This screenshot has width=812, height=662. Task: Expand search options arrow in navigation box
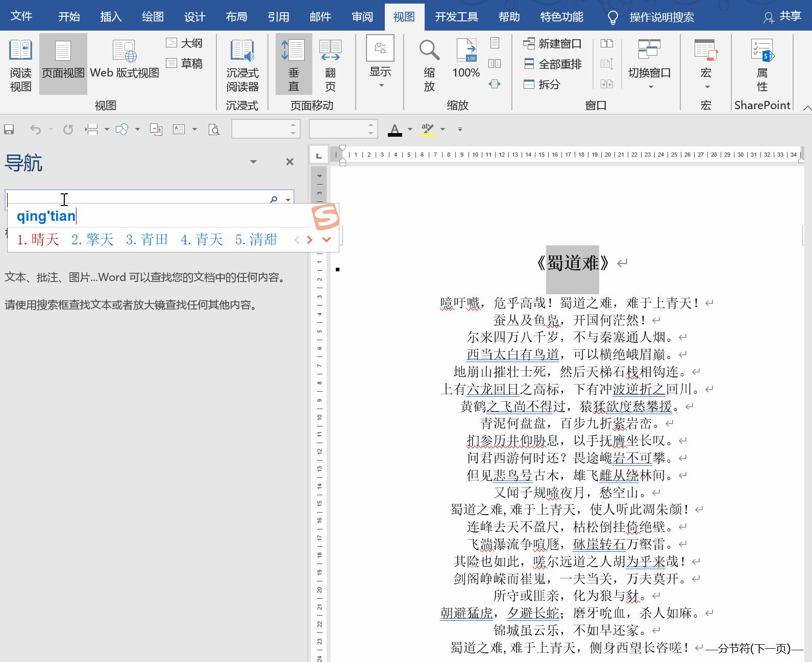point(288,199)
